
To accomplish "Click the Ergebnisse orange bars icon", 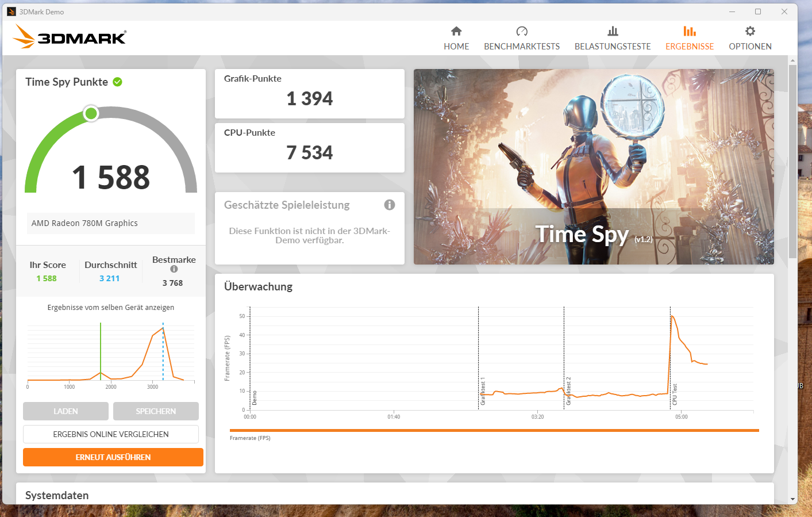I will tap(690, 31).
